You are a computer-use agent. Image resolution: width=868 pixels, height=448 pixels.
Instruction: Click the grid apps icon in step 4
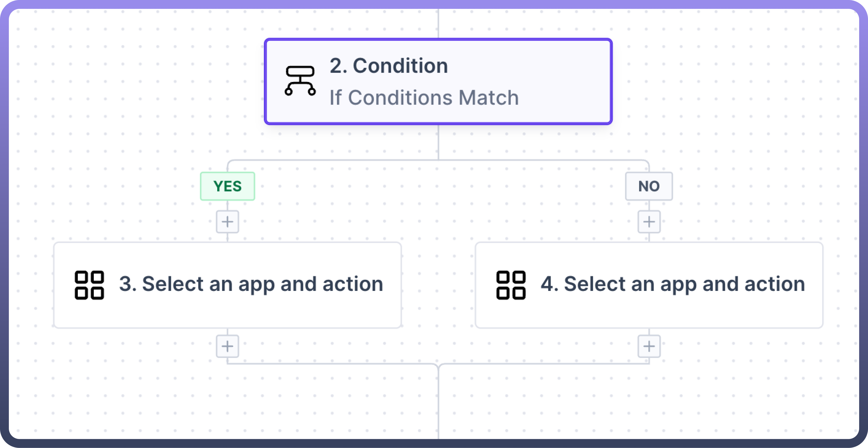coord(511,285)
